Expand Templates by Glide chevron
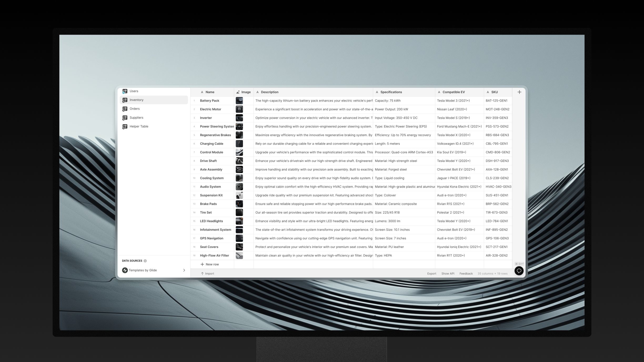This screenshot has width=644, height=362. tap(184, 270)
